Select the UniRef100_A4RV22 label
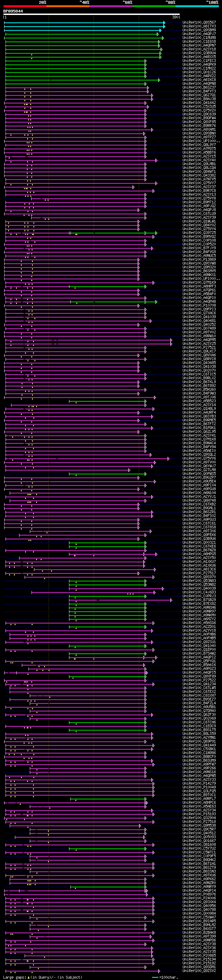This screenshot has width=222, height=980. pos(199,76)
